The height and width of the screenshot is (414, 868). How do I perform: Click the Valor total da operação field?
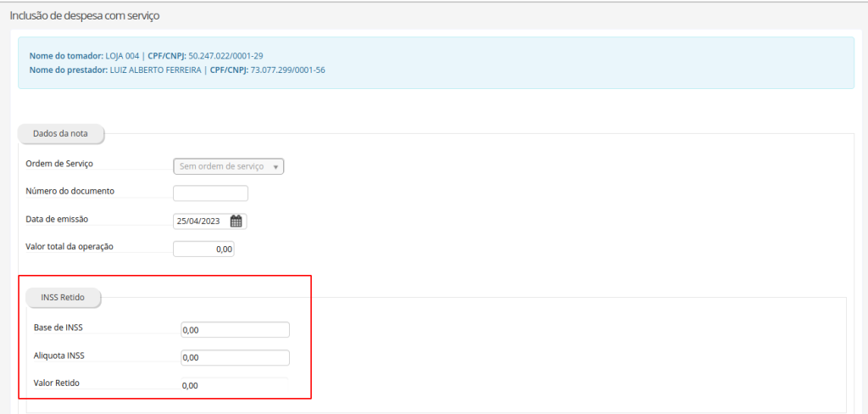pos(203,249)
